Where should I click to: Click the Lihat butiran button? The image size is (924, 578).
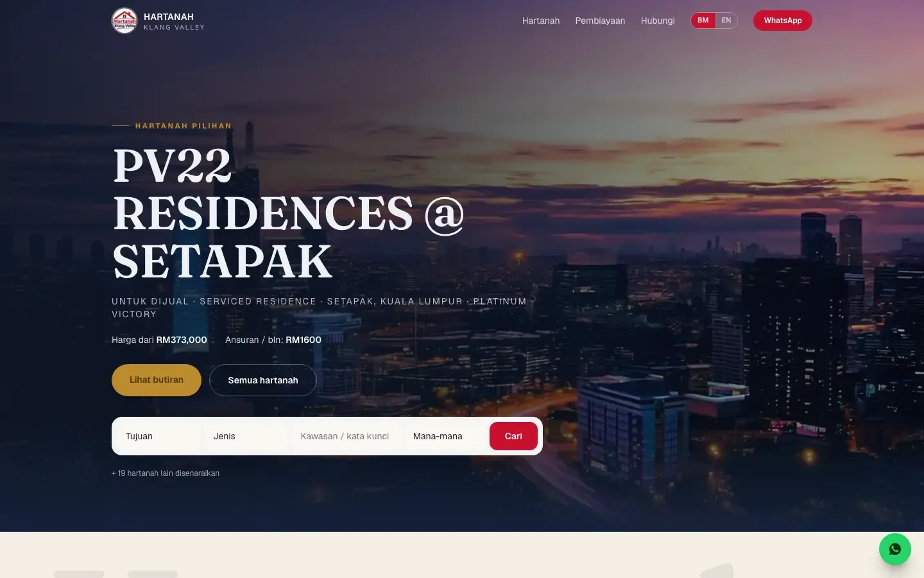157,380
